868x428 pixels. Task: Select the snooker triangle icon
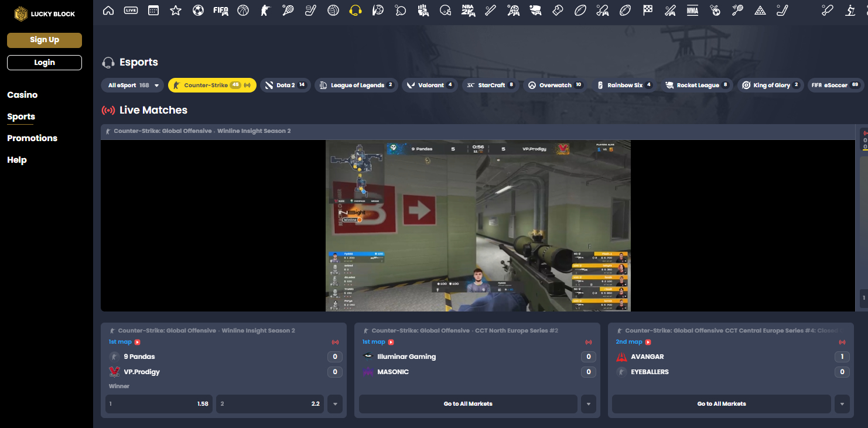760,10
